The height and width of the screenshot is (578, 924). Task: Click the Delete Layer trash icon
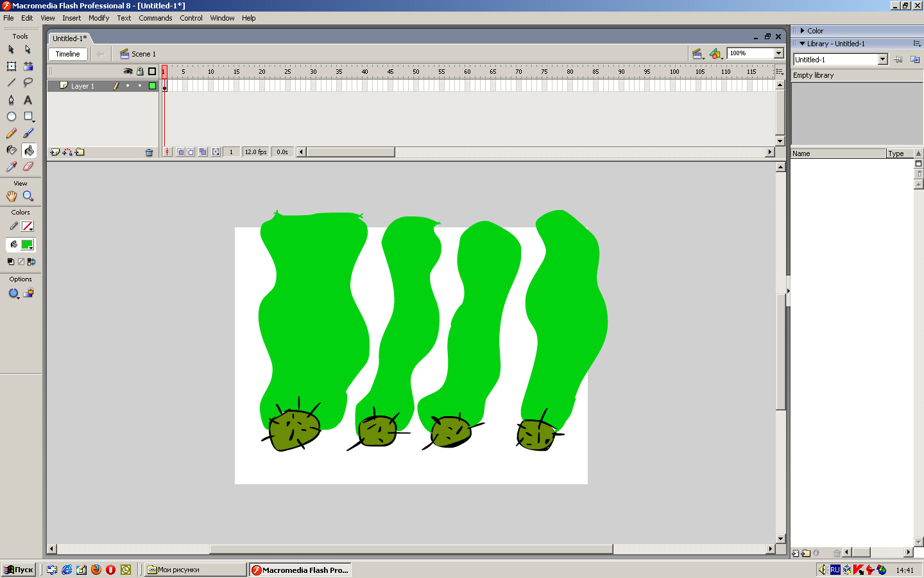(150, 152)
